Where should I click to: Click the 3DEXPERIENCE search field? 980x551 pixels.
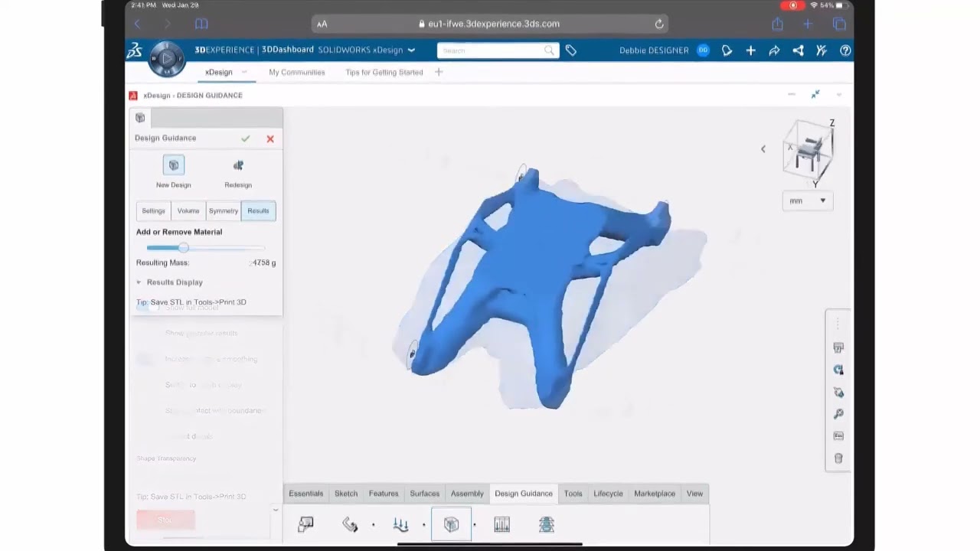pos(498,51)
